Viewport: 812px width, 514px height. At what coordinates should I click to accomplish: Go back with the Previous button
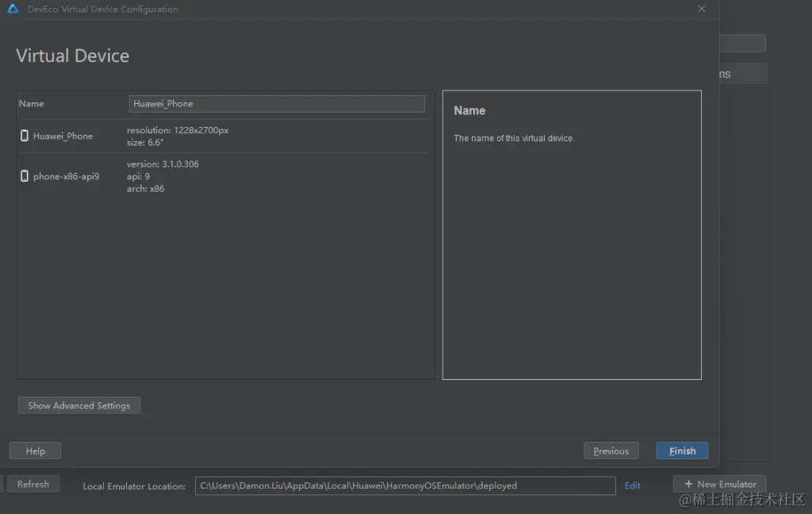611,451
